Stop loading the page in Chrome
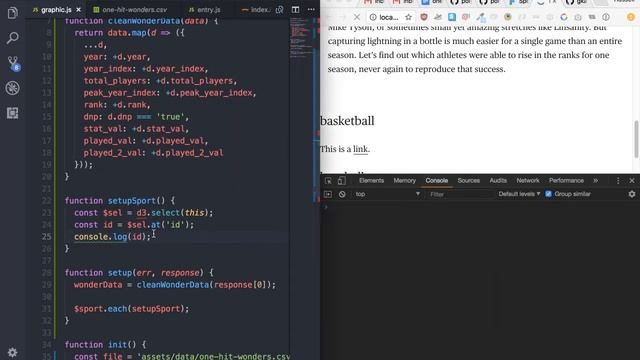 [357, 17]
